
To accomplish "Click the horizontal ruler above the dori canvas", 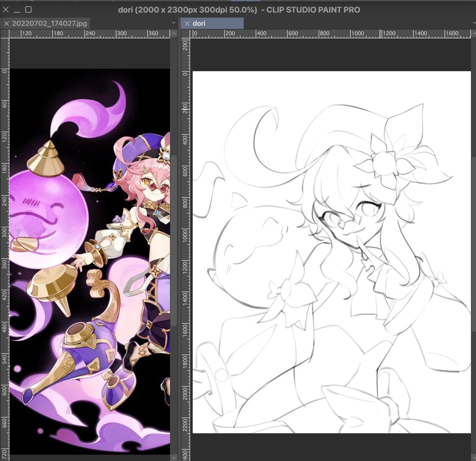I will [330, 34].
